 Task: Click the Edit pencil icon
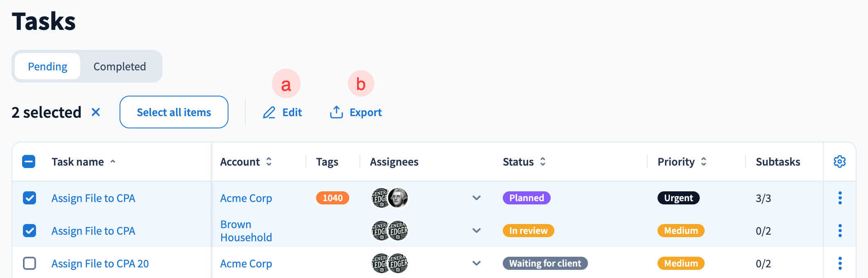269,112
